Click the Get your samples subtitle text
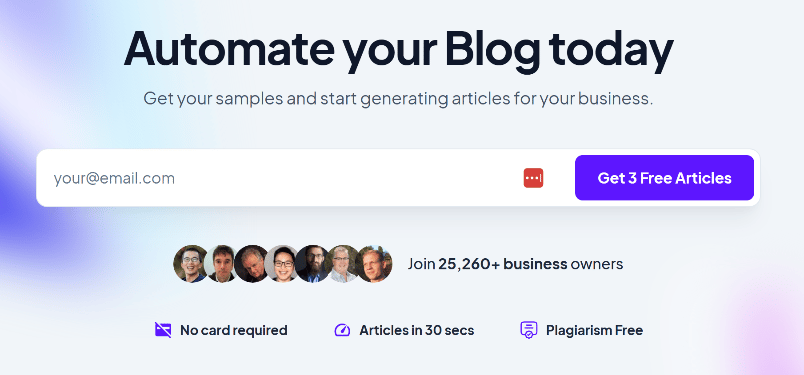804x375 pixels. coord(398,98)
